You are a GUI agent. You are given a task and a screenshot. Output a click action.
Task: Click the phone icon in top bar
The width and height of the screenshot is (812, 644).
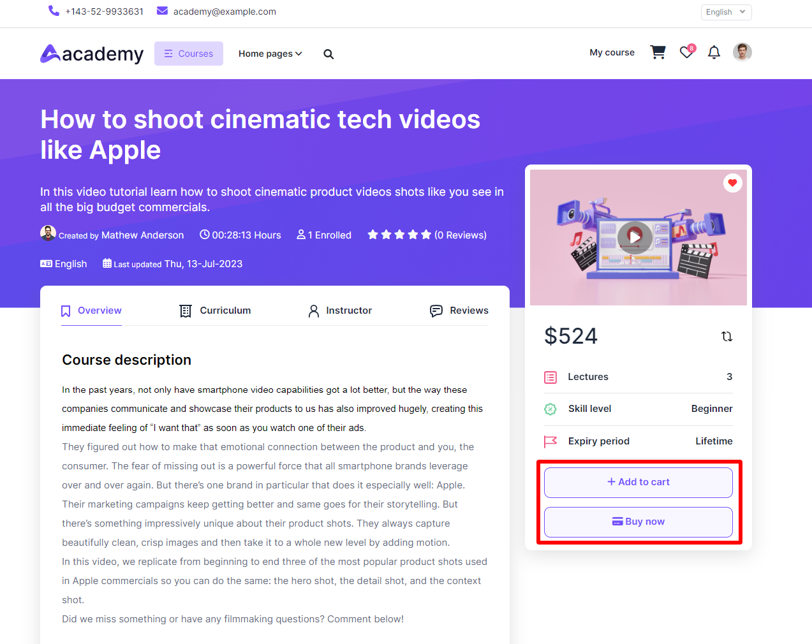[54, 11]
